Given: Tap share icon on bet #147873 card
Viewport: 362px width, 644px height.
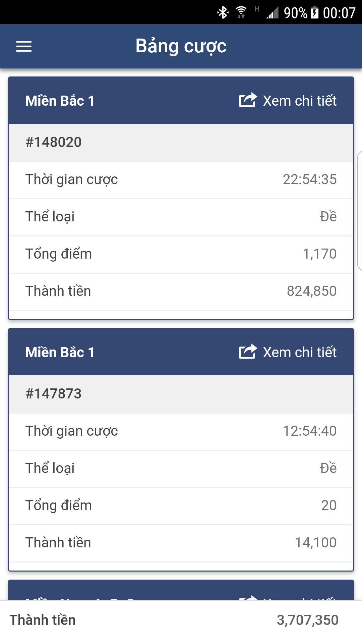Looking at the screenshot, I should pyautogui.click(x=248, y=352).
